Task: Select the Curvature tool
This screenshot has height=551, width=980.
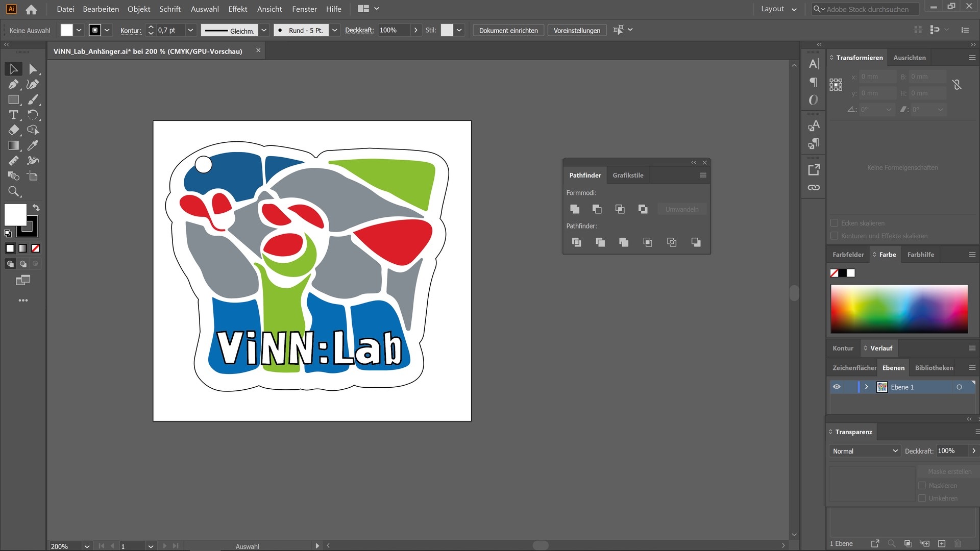Action: pyautogui.click(x=33, y=84)
